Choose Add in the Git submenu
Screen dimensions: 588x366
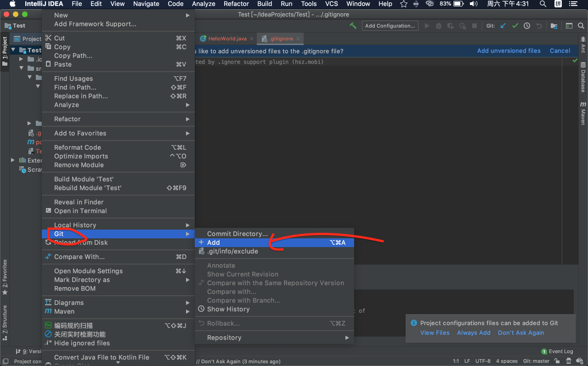275,242
